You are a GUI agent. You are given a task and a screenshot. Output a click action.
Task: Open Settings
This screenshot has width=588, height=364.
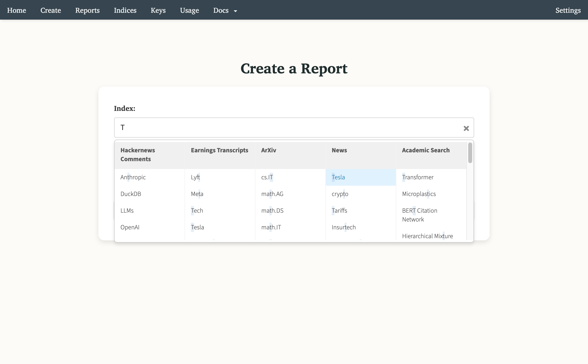click(x=568, y=10)
